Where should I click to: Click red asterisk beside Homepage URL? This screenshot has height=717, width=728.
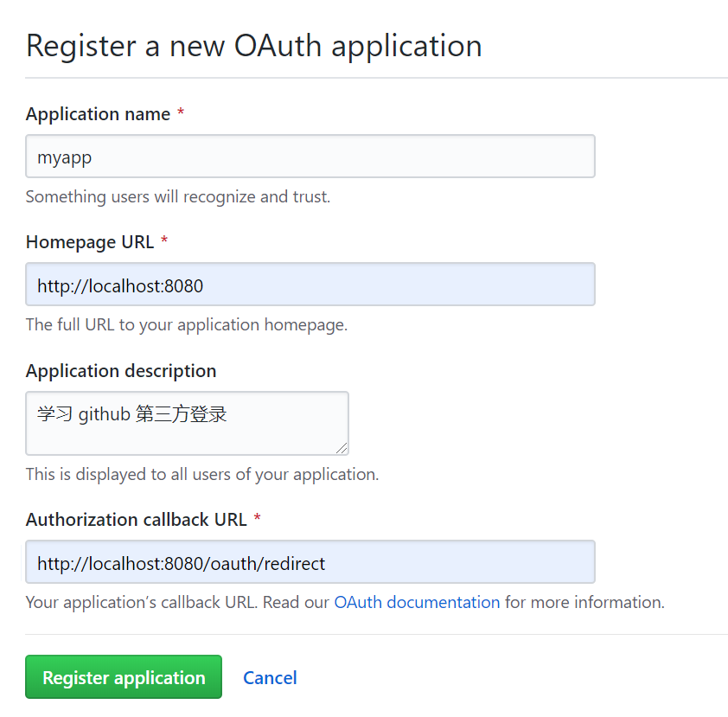pyautogui.click(x=164, y=242)
